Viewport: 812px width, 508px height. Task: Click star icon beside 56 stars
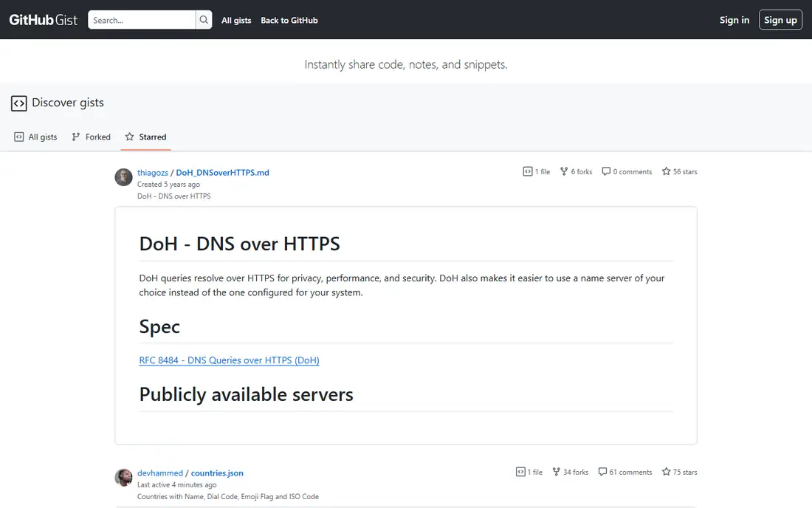tap(666, 171)
